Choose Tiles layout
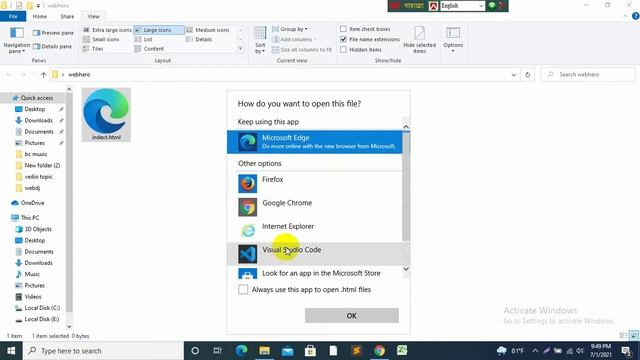 [x=93, y=49]
